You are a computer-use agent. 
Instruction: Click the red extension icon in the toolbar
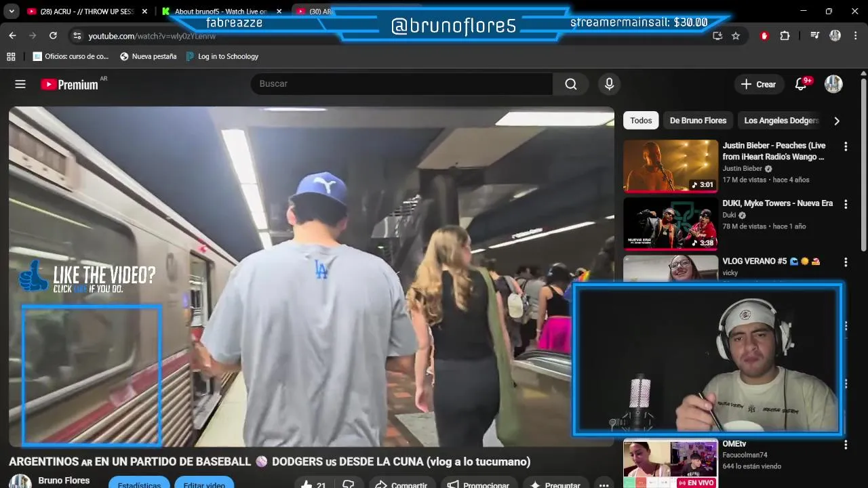764,36
